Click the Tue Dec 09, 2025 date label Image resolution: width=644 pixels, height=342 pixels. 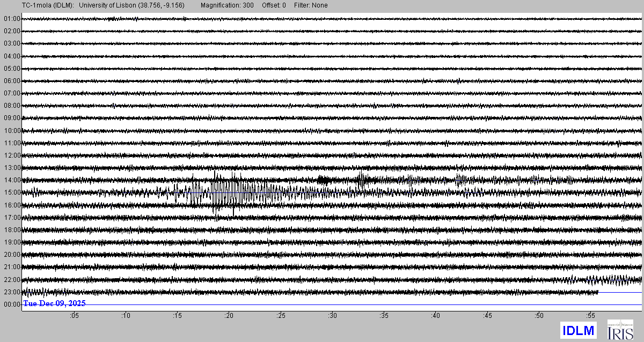click(54, 303)
